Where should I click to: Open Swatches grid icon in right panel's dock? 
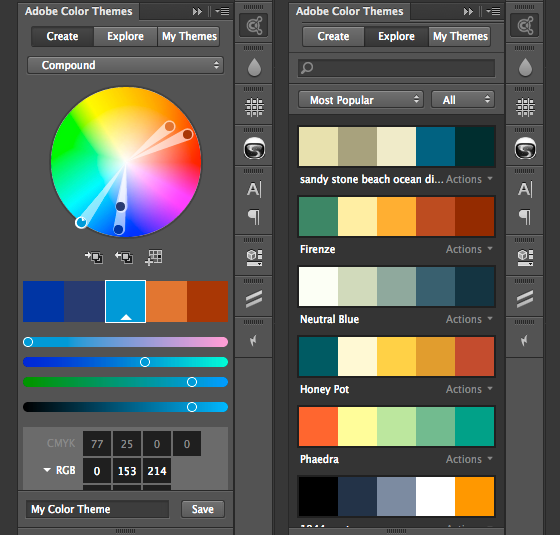525,108
